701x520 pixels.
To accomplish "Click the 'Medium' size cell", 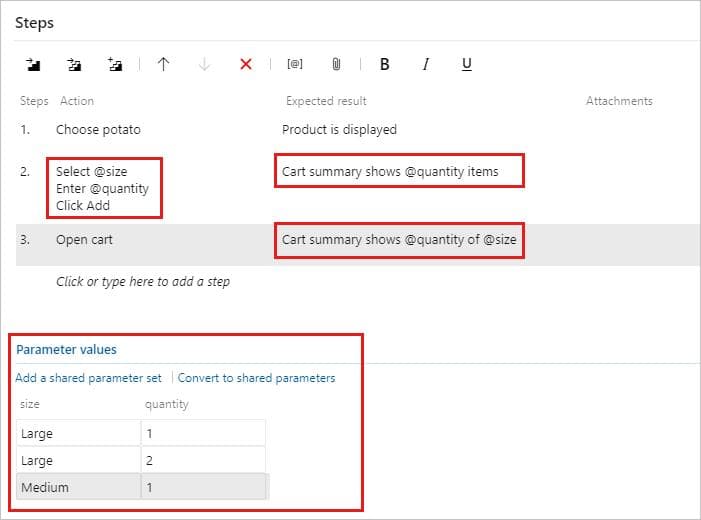I will [78, 487].
